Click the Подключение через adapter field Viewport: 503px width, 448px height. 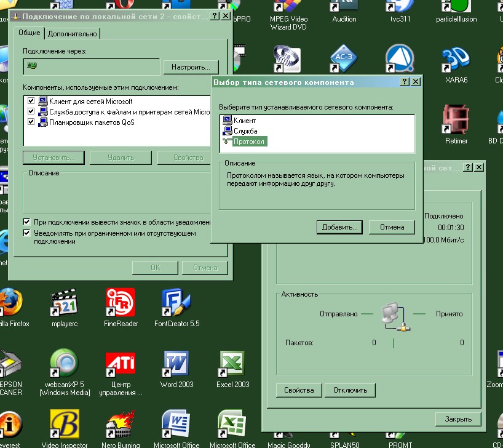pyautogui.click(x=92, y=67)
